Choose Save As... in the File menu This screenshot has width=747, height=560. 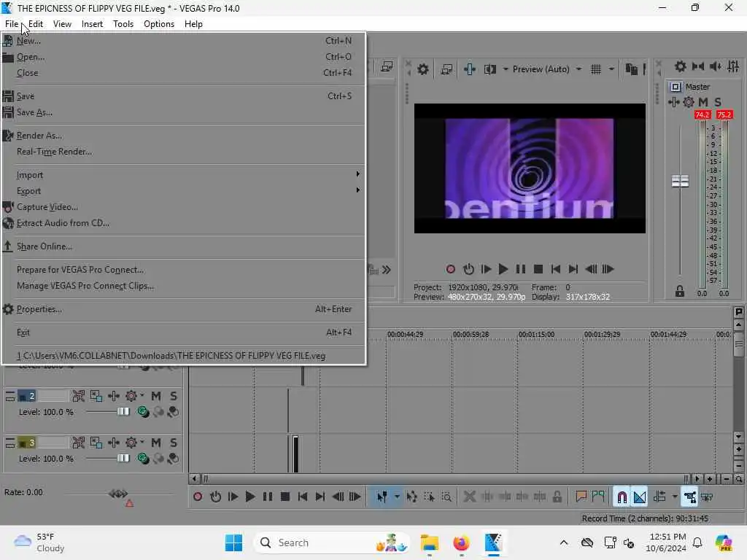(183, 112)
